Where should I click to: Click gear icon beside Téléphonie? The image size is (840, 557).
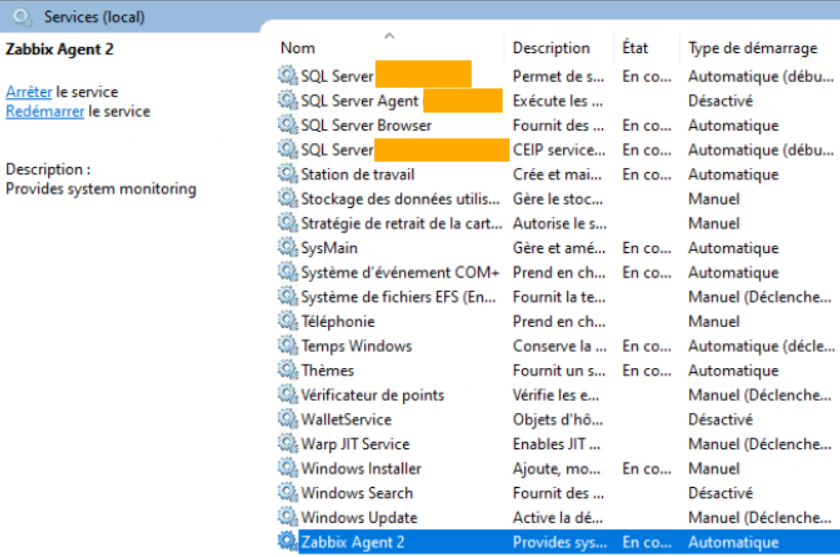pyautogui.click(x=288, y=321)
